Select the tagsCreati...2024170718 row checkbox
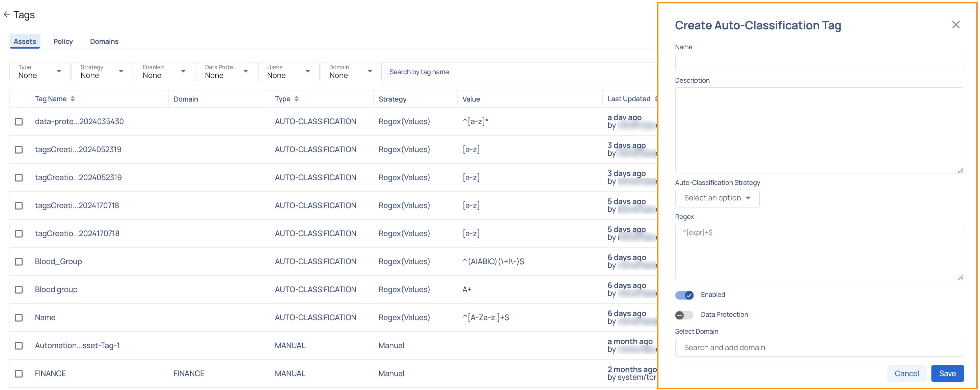The width and height of the screenshot is (980, 390). 19,206
